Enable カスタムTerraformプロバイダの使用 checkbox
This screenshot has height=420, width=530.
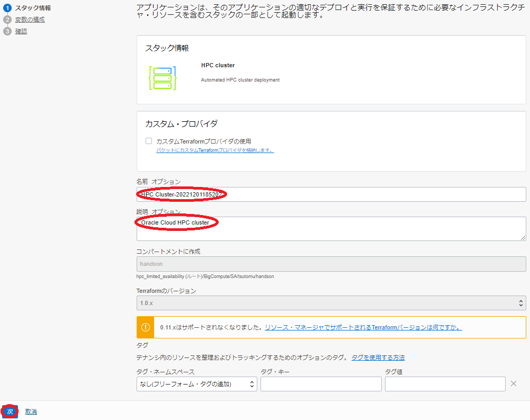[149, 141]
